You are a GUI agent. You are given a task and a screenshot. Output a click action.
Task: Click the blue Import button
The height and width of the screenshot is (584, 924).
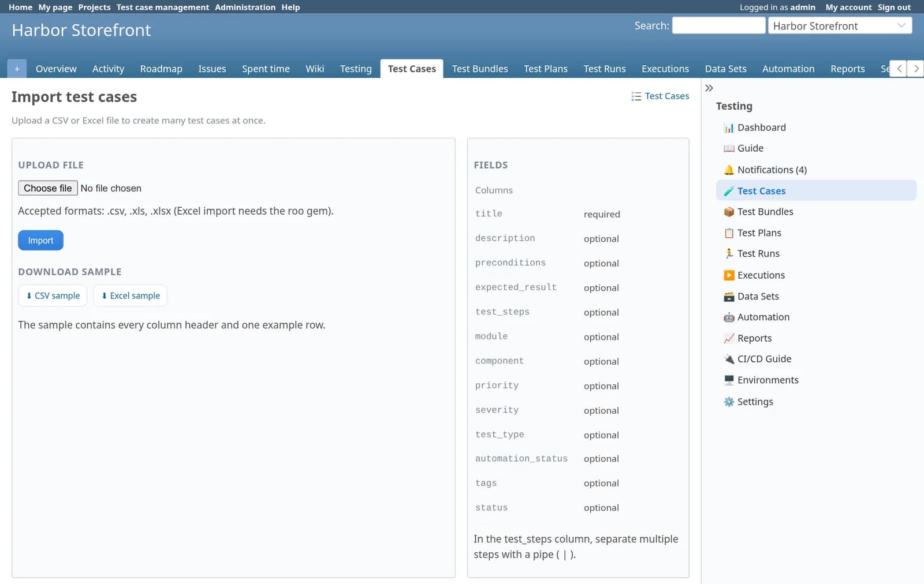(40, 241)
